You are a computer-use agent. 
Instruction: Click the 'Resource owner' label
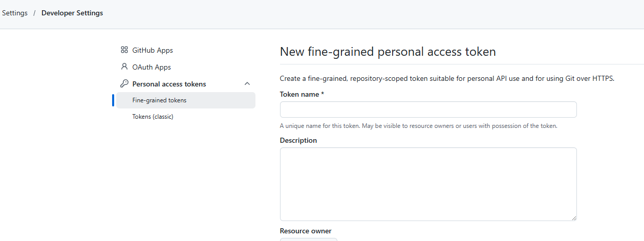point(306,231)
